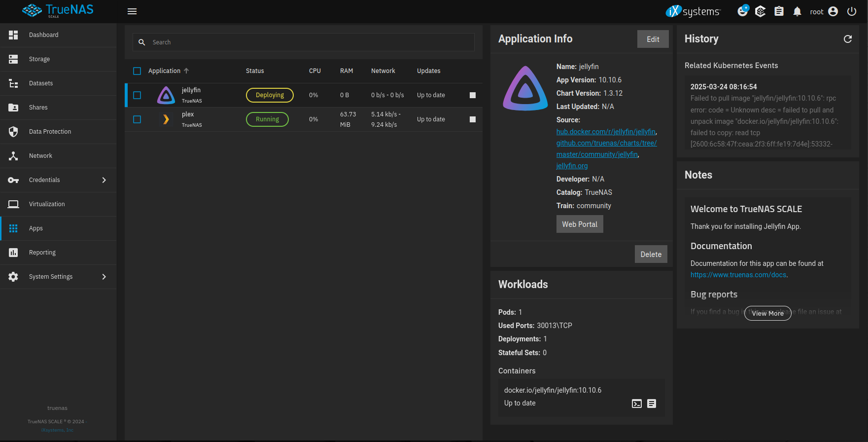The height and width of the screenshot is (442, 868).
Task: Open Data Protection page
Action: coord(58,132)
